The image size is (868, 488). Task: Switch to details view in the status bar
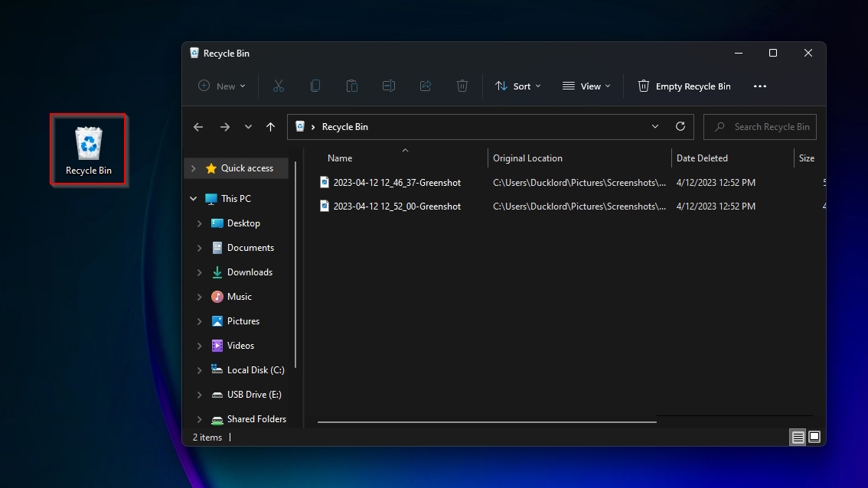(x=798, y=437)
